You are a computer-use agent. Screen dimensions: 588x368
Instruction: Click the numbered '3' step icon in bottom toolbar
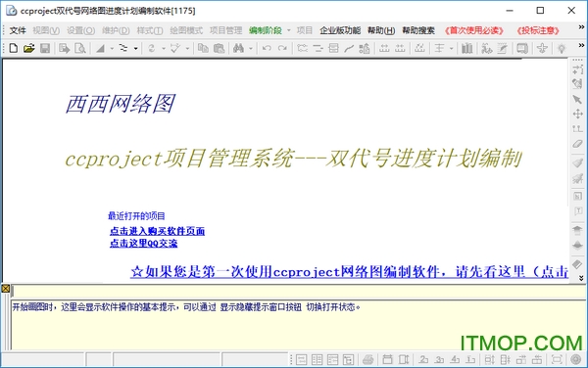pos(439,360)
